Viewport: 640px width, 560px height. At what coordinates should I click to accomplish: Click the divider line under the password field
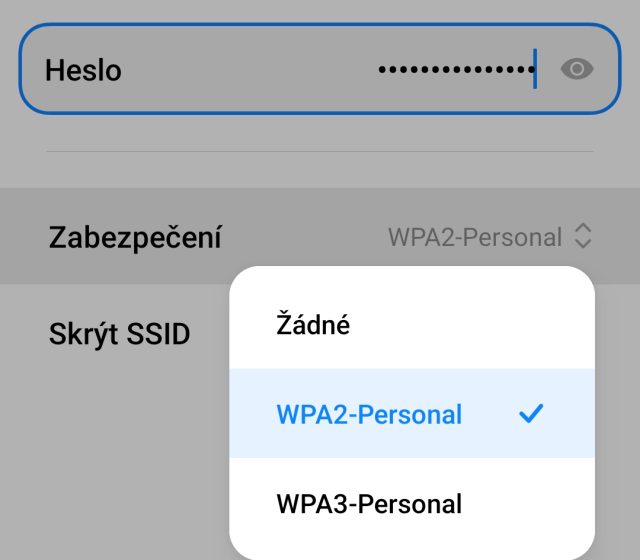click(320, 152)
